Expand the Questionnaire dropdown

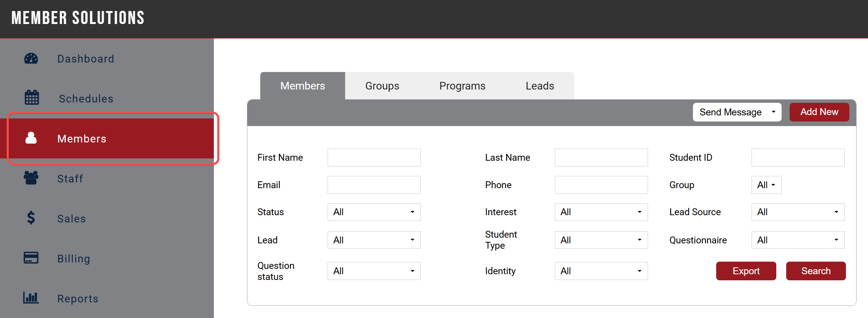798,240
